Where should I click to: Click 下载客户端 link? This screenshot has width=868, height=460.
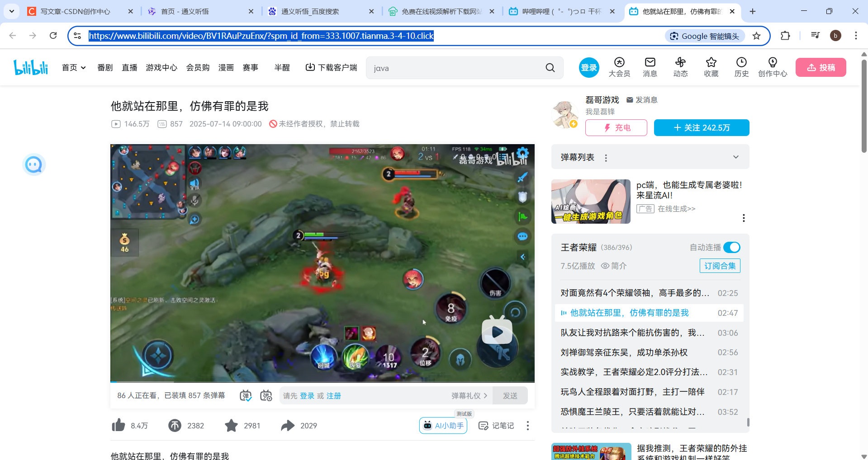[x=331, y=67]
